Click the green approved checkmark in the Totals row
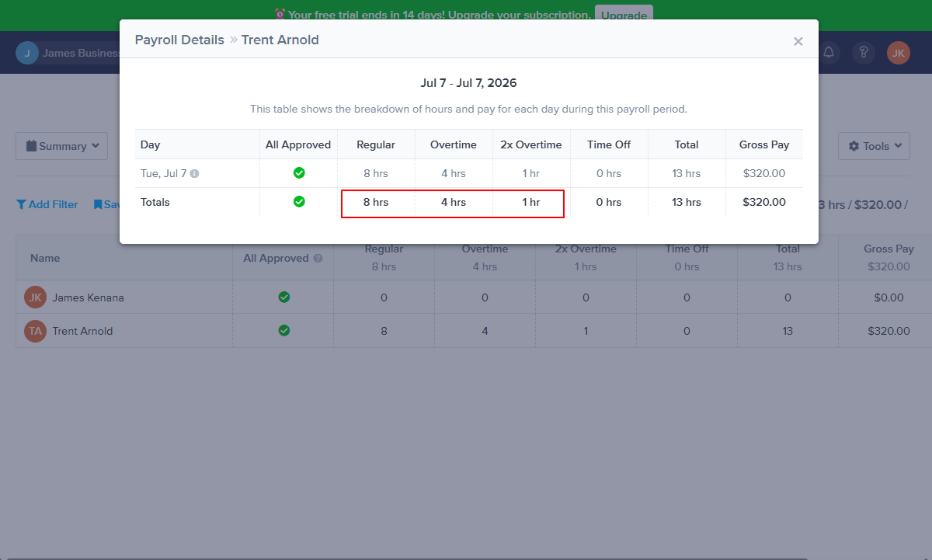 [x=299, y=202]
